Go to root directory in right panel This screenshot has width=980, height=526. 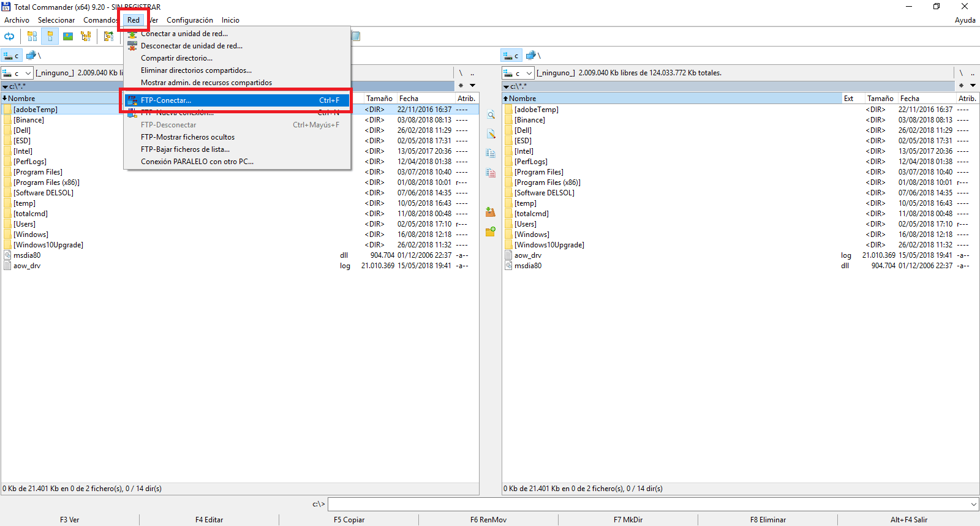961,73
